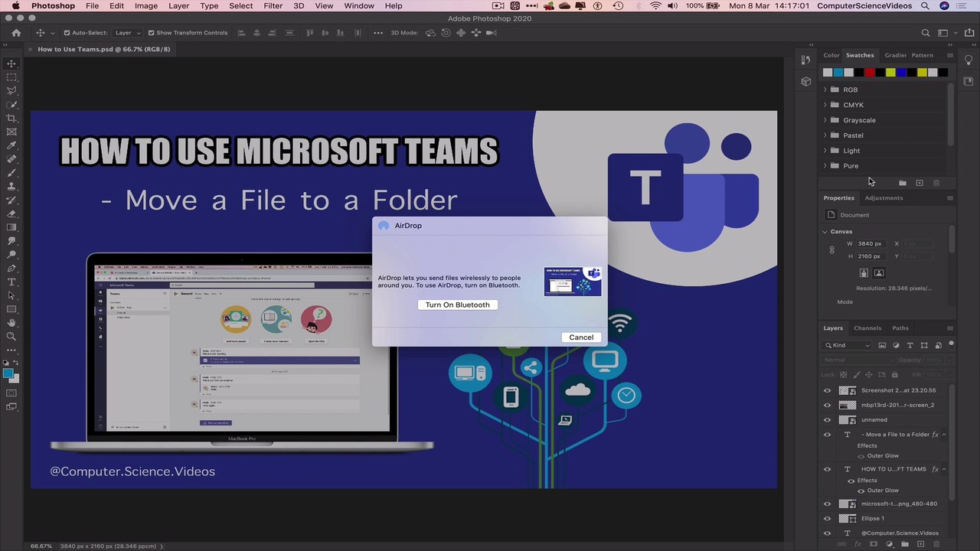This screenshot has height=551, width=980.
Task: Select the Rectangular Marquee tool
Action: point(11,77)
